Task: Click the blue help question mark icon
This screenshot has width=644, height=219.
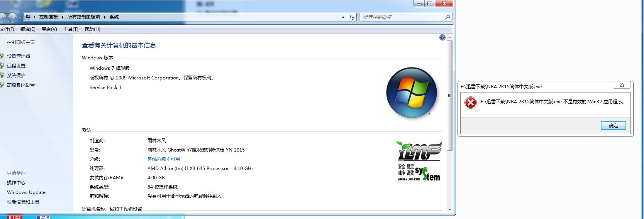Action: click(442, 37)
